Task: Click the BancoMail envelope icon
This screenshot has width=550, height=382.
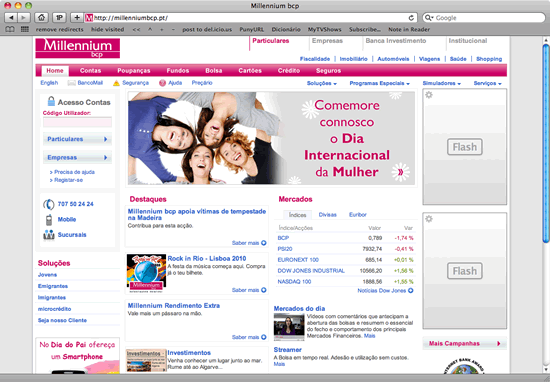Action: [72, 83]
